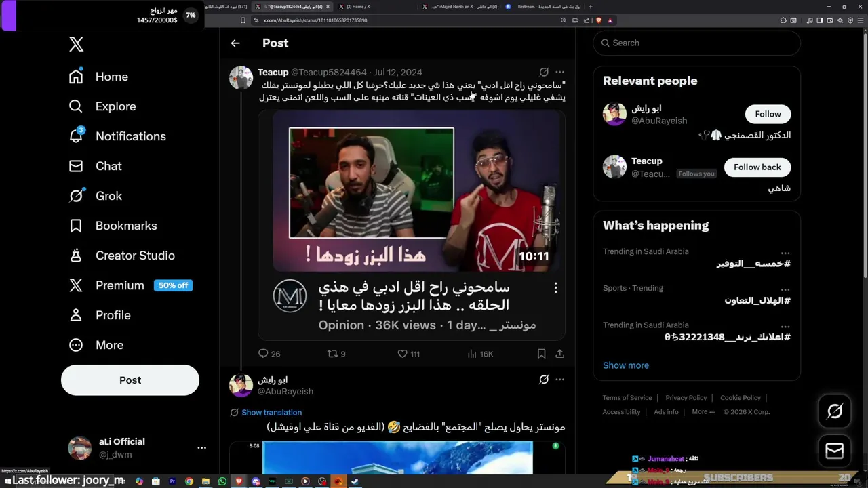Click Show translation link
Viewport: 868px width, 488px height.
tap(271, 412)
